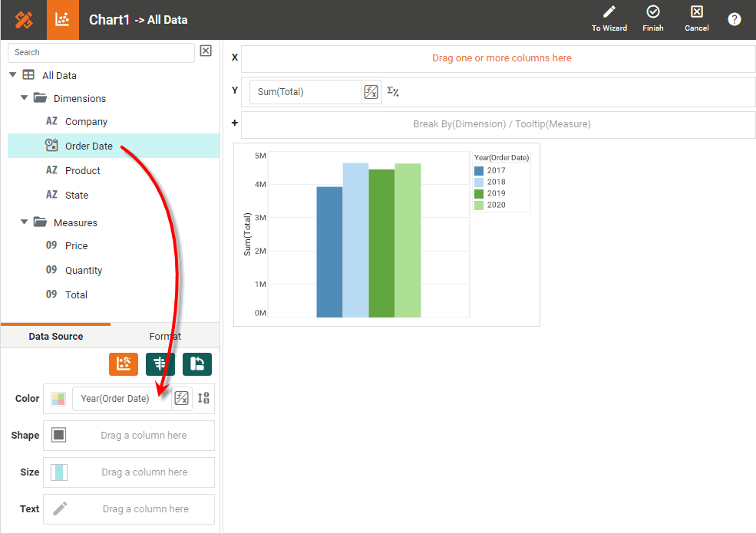
Task: Click the Color palette swatch
Action: (x=58, y=399)
